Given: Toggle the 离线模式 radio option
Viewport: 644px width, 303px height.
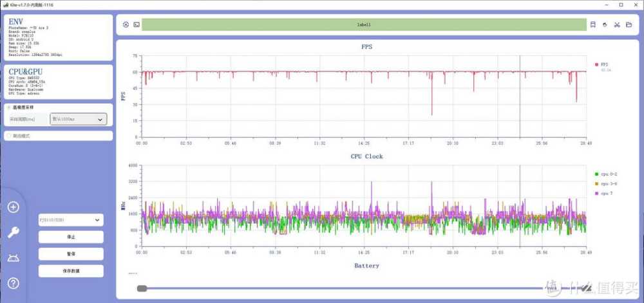Looking at the screenshot, I should (8, 136).
